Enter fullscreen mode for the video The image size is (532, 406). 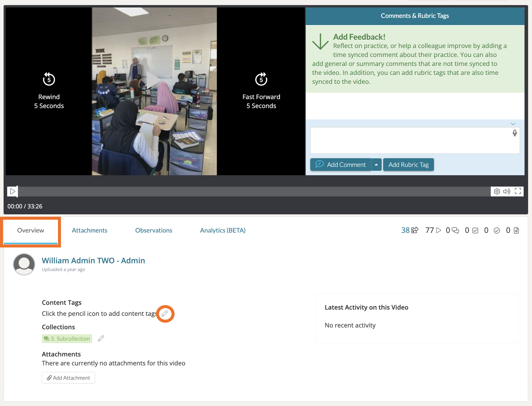coord(518,191)
